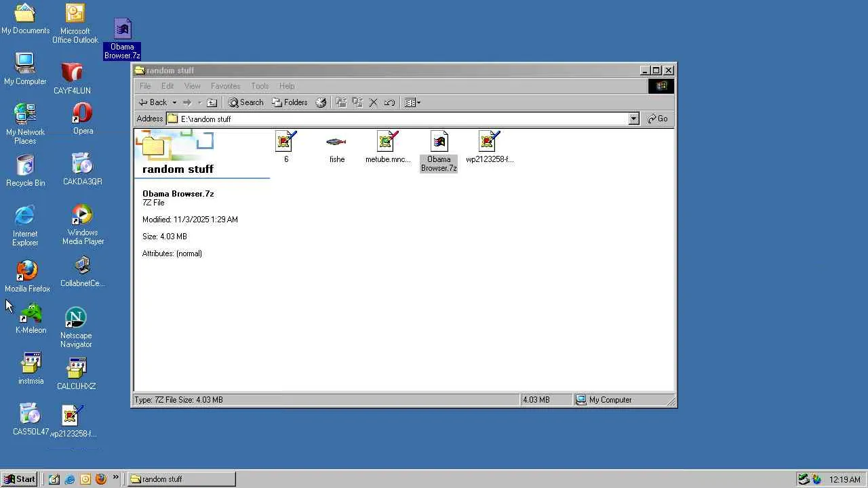This screenshot has width=868, height=488.
Task: Click the Move To toolbar icon
Action: pos(340,102)
